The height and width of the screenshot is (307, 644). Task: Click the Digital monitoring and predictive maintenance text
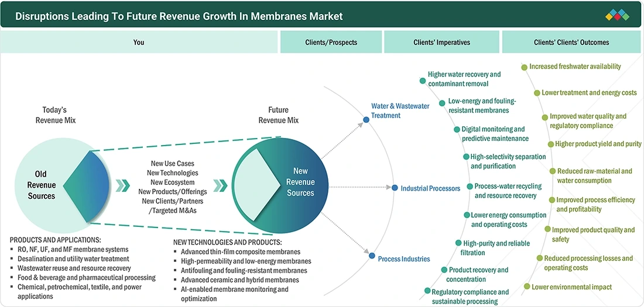coord(495,134)
